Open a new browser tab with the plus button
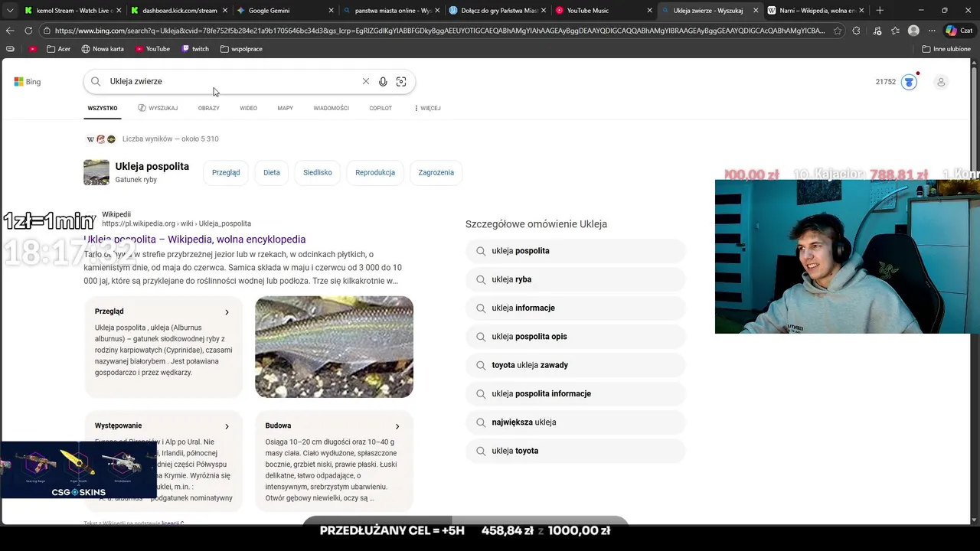980x551 pixels. [x=880, y=11]
